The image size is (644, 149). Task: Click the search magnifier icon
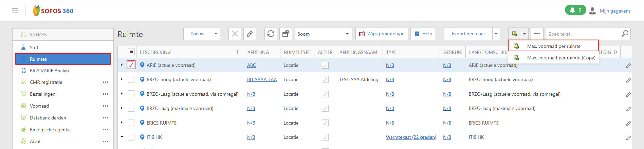[x=625, y=34]
